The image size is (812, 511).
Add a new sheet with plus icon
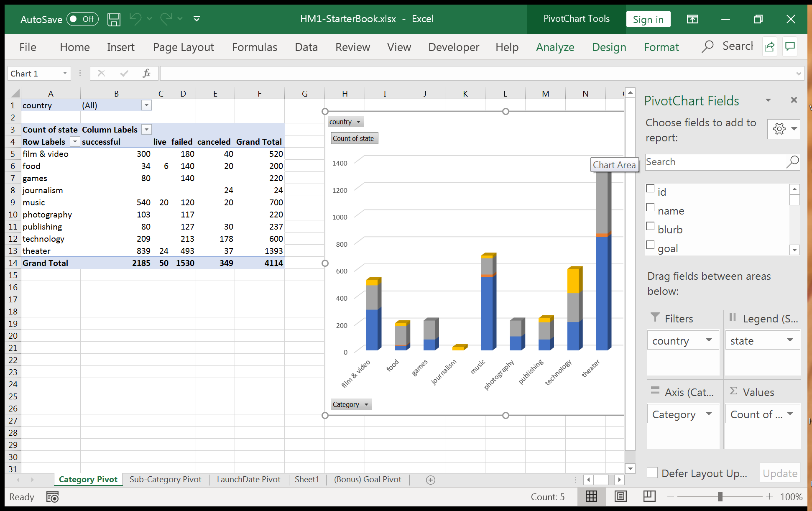pos(430,480)
